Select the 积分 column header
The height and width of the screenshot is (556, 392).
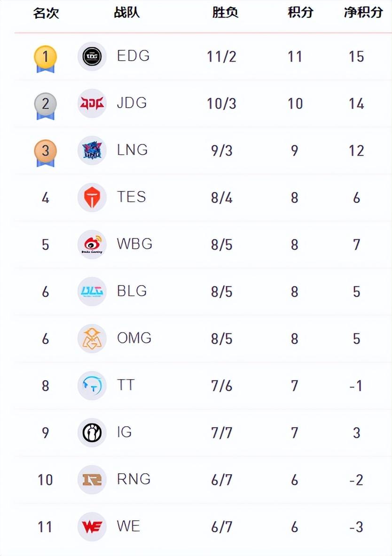click(300, 12)
